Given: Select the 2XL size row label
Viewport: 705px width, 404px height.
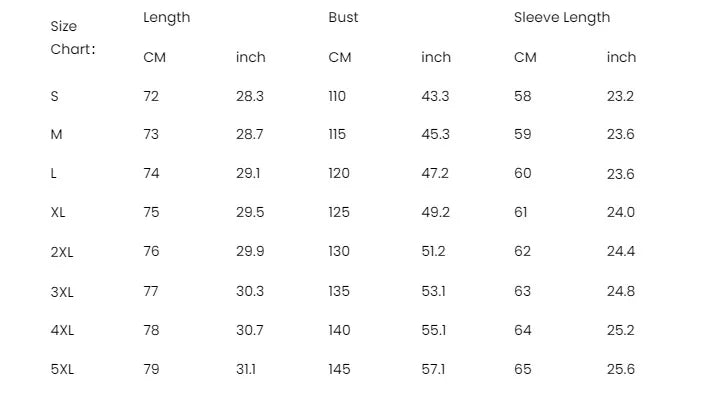Looking at the screenshot, I should pyautogui.click(x=62, y=252).
